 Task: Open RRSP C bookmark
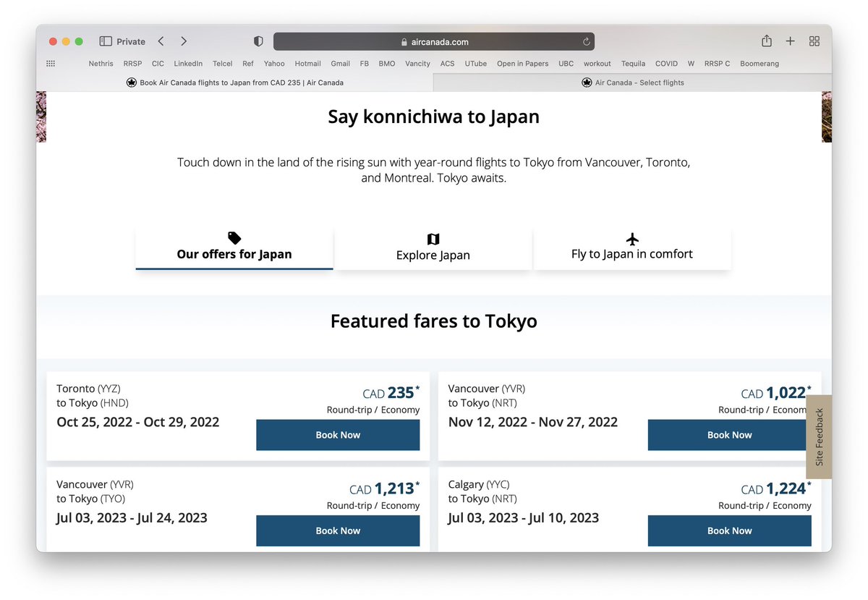coord(718,64)
